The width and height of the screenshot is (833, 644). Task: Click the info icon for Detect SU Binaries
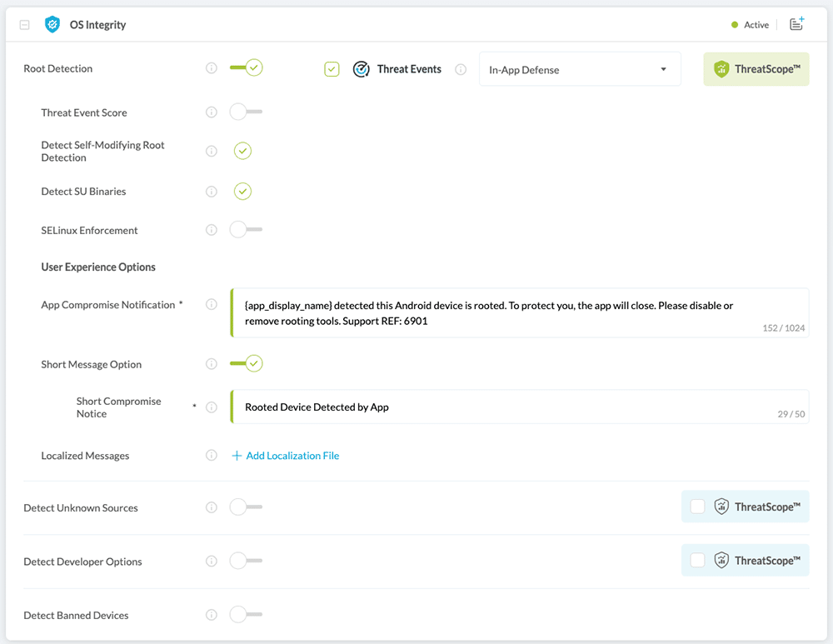[212, 192]
